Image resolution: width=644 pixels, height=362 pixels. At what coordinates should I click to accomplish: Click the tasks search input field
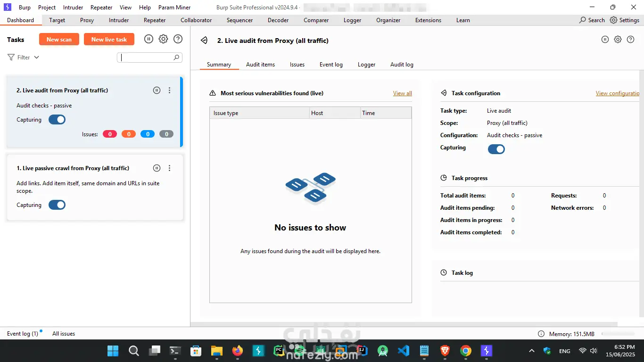click(149, 58)
